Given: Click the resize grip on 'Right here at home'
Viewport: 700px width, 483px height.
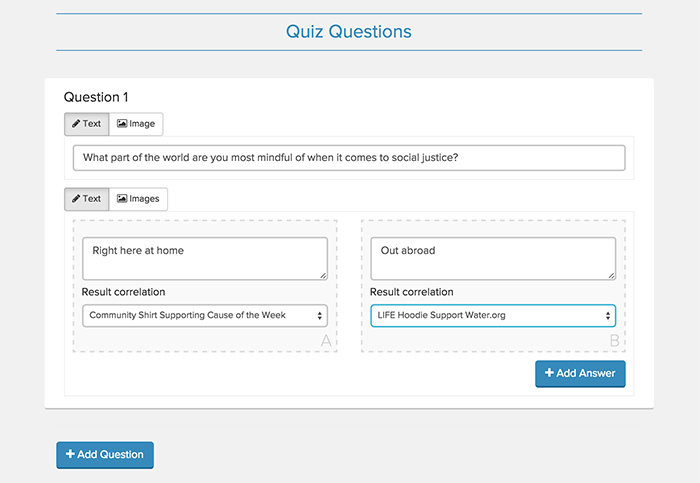Looking at the screenshot, I should point(323,276).
